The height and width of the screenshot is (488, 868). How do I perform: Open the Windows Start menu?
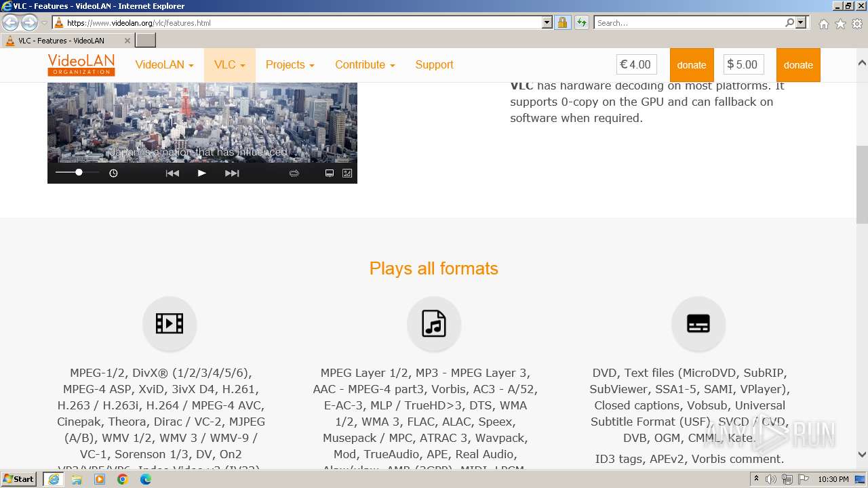19,479
